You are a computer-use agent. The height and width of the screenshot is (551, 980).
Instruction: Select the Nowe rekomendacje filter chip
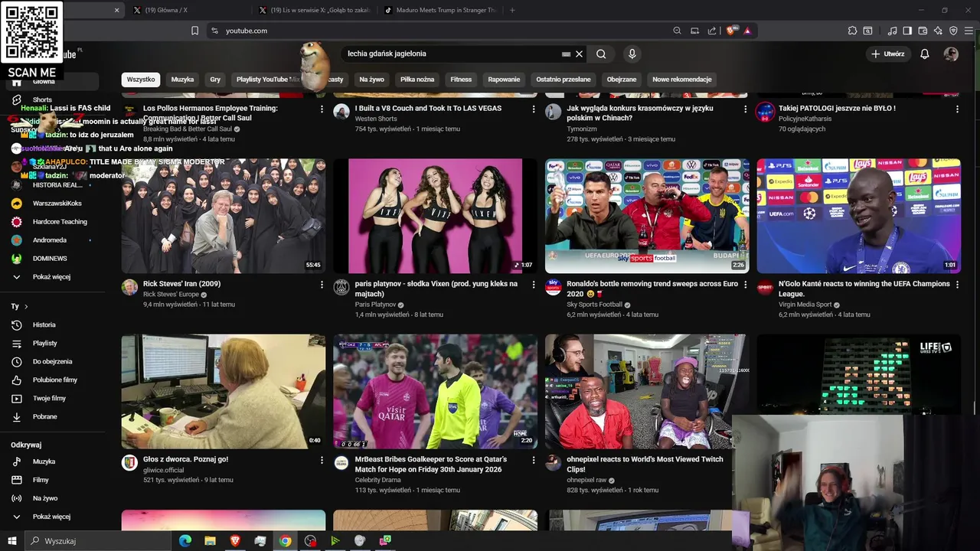point(682,80)
